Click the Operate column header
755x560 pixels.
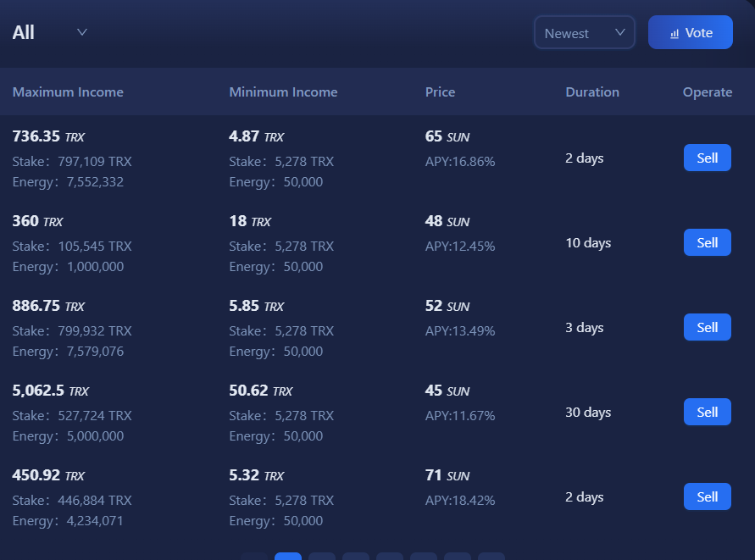[x=707, y=92]
